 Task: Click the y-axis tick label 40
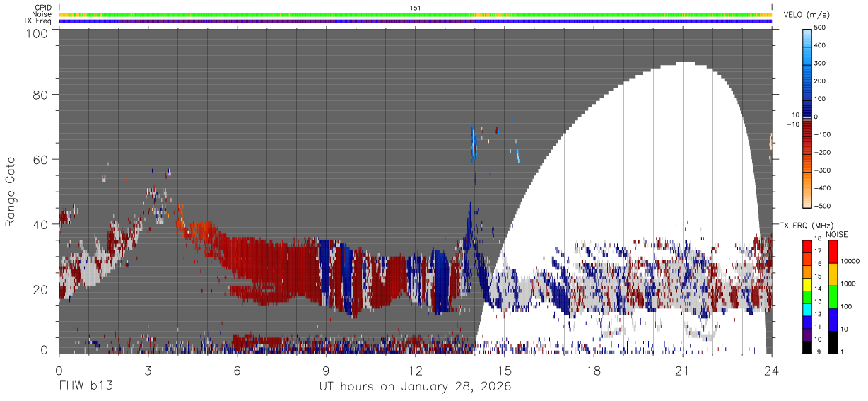tap(40, 224)
